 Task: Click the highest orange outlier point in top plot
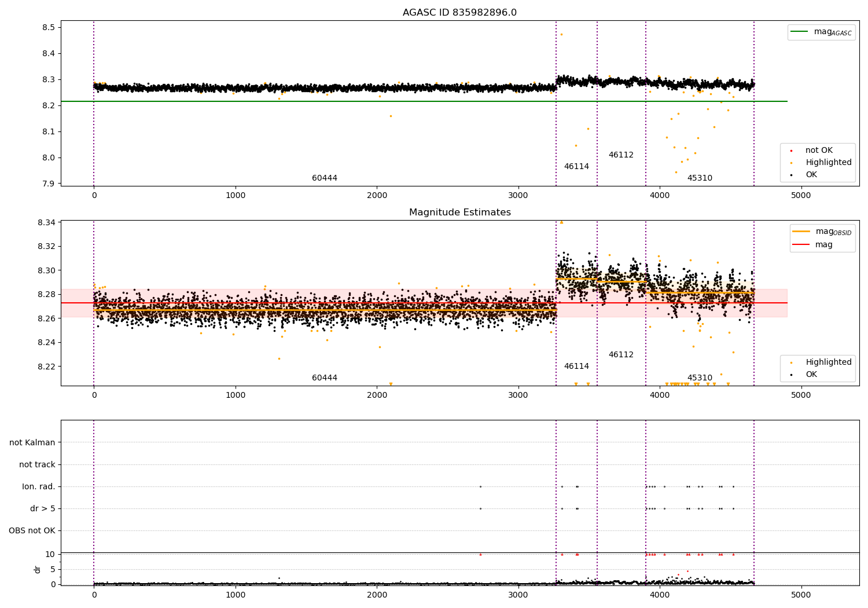click(561, 34)
